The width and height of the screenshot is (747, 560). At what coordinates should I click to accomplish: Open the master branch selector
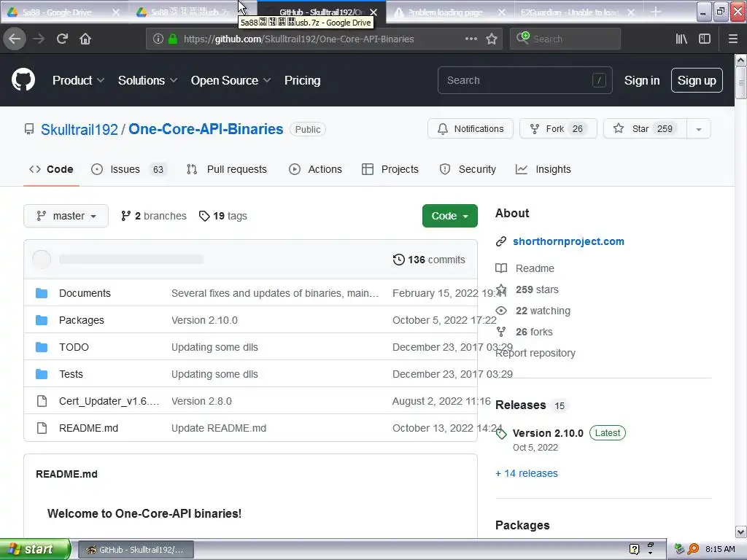pos(66,216)
